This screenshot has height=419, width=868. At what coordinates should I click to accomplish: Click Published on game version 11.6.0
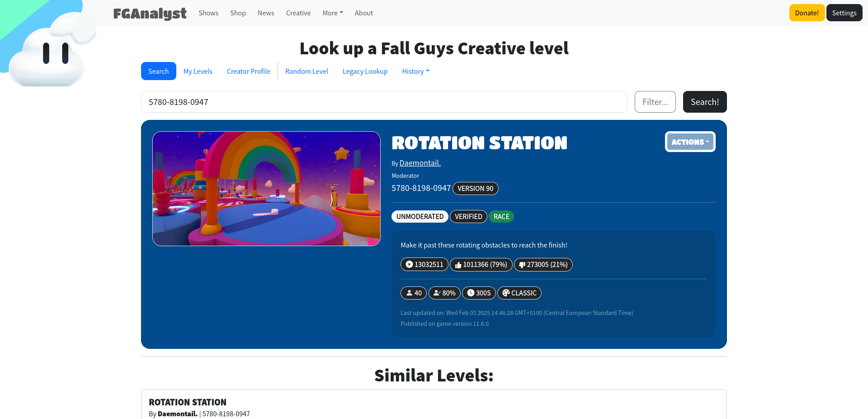tap(444, 324)
